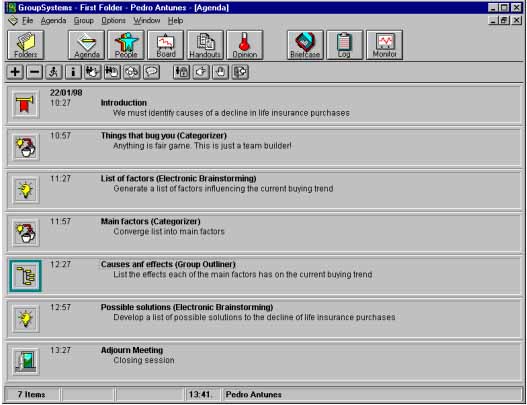Image resolution: width=527 pixels, height=405 pixels.
Task: Click the person-with-padlock toolbar button
Action: [181, 72]
